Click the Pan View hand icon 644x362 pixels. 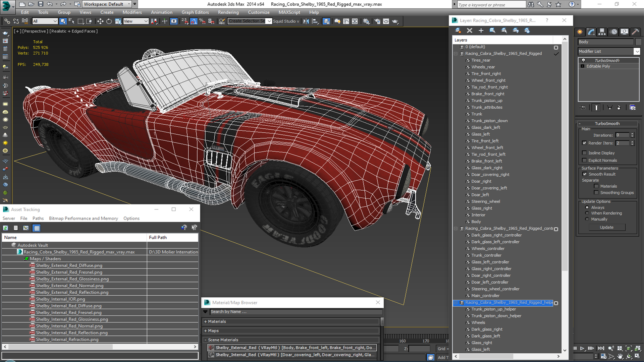pyautogui.click(x=620, y=356)
